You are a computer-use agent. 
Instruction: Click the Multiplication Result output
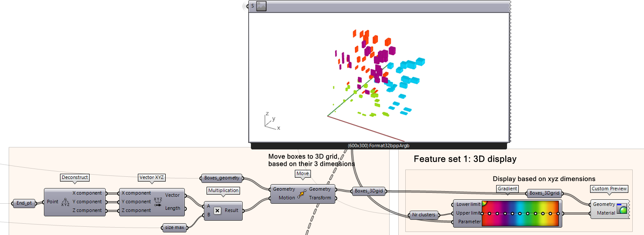[x=232, y=210]
